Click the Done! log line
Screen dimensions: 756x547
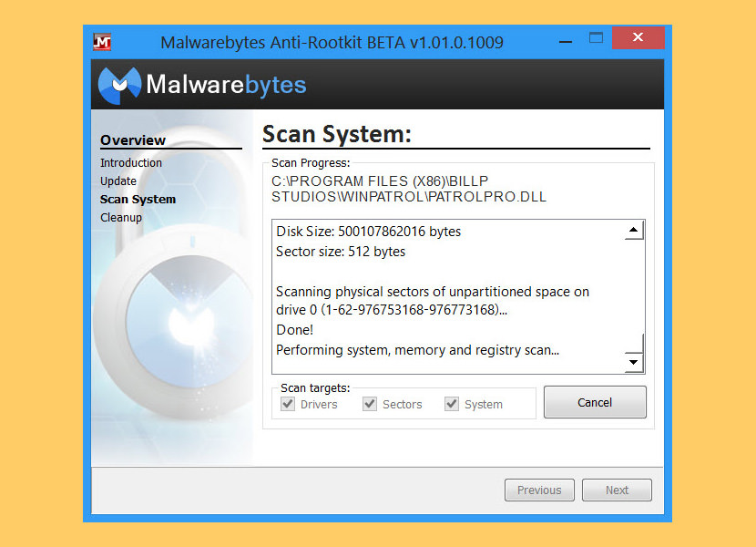(x=294, y=330)
